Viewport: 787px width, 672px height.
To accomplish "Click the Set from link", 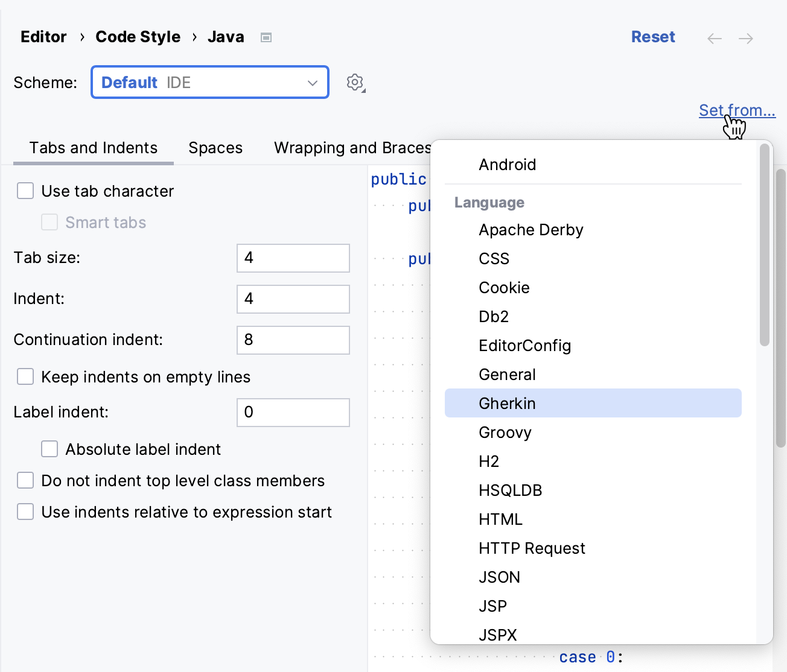I will click(x=737, y=110).
